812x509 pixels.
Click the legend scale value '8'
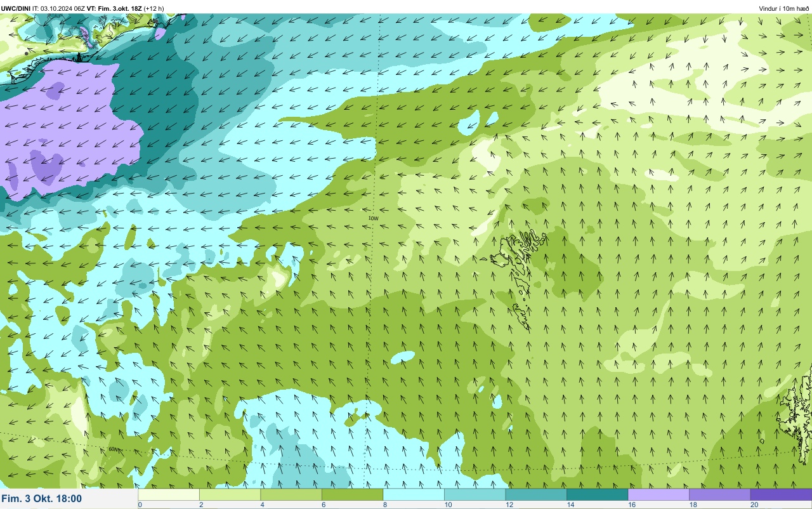pos(384,505)
